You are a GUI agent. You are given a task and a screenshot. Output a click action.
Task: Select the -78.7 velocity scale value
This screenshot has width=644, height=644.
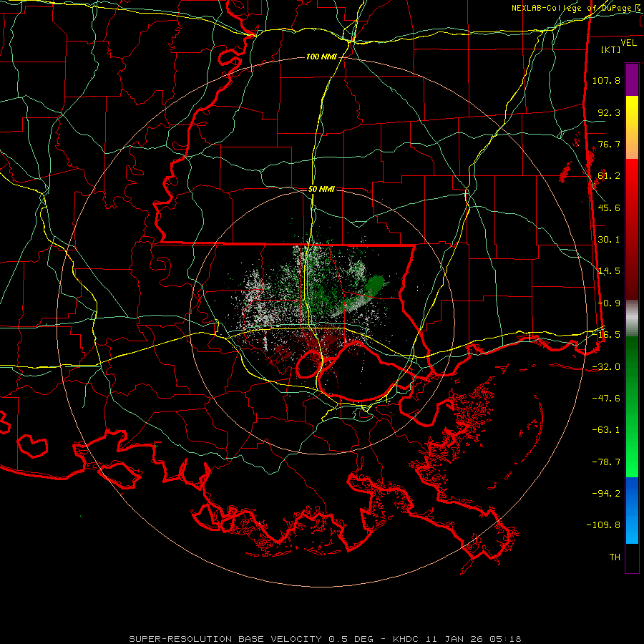606,462
